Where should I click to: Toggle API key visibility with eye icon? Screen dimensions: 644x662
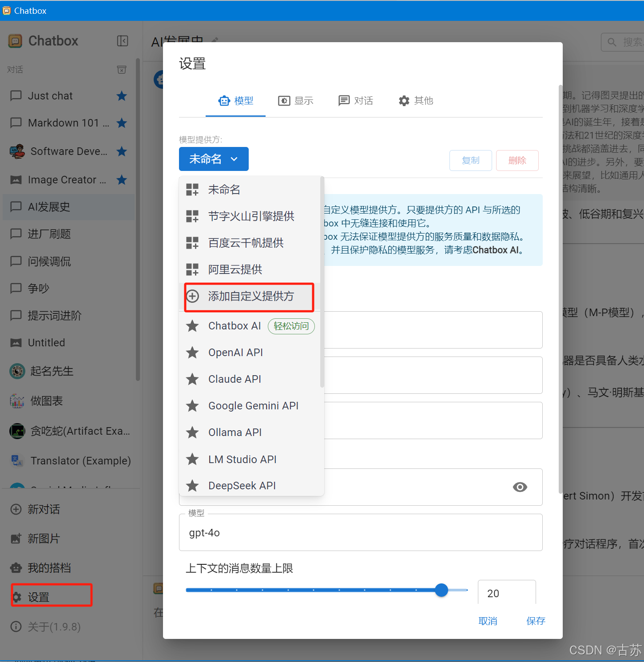tap(520, 487)
